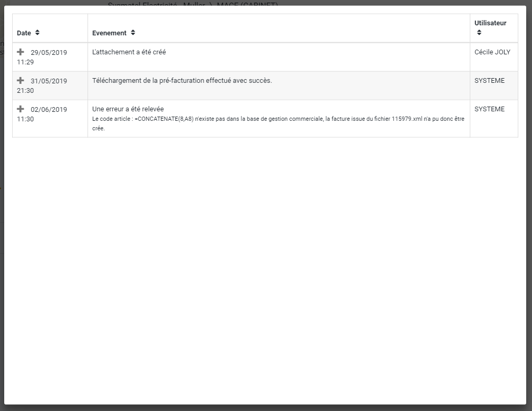Click the 29/05/2019 date text
This screenshot has height=411, width=532.
(49, 52)
